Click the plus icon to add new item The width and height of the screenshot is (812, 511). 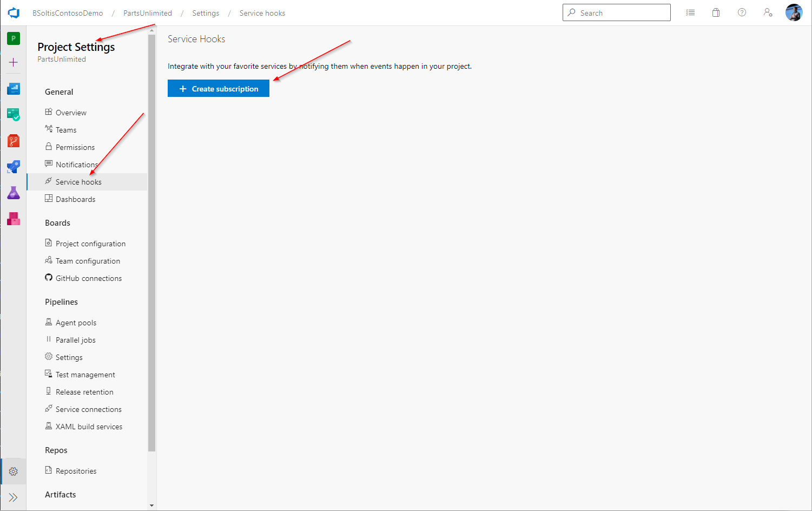click(14, 62)
